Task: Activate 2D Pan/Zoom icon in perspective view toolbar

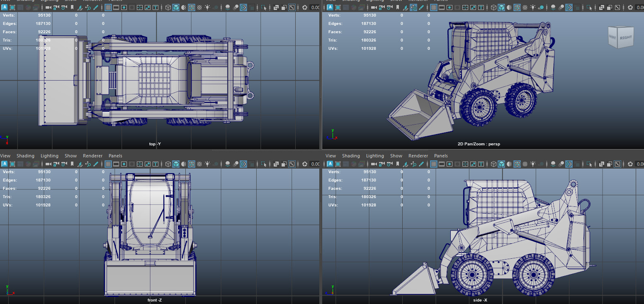Action: click(x=413, y=7)
